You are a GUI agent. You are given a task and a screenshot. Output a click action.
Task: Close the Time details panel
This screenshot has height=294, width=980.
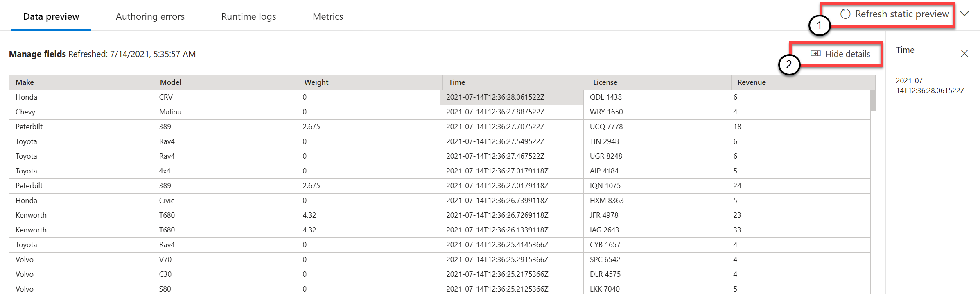pos(964,53)
